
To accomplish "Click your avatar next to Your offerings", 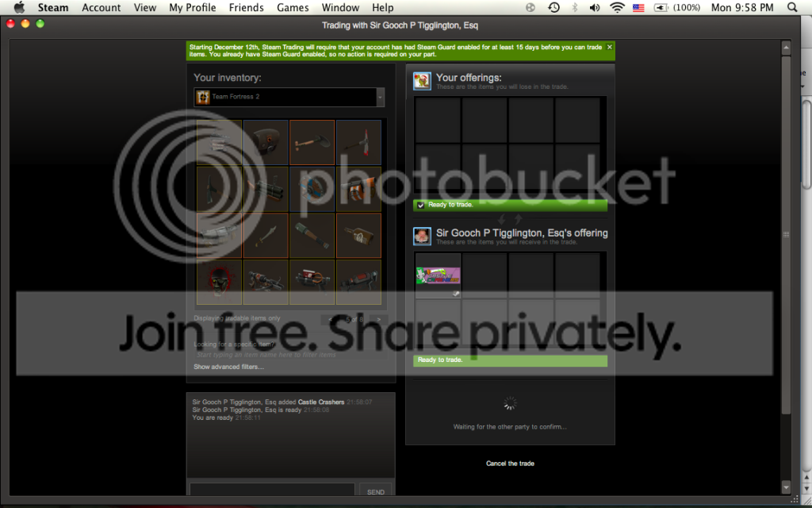I will (x=422, y=81).
